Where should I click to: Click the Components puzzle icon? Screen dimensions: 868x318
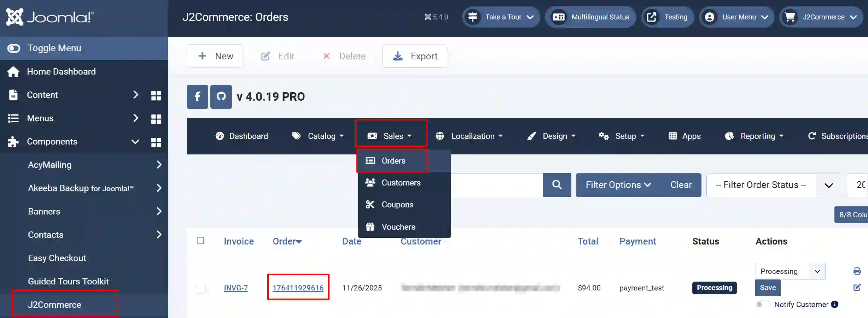(x=13, y=142)
